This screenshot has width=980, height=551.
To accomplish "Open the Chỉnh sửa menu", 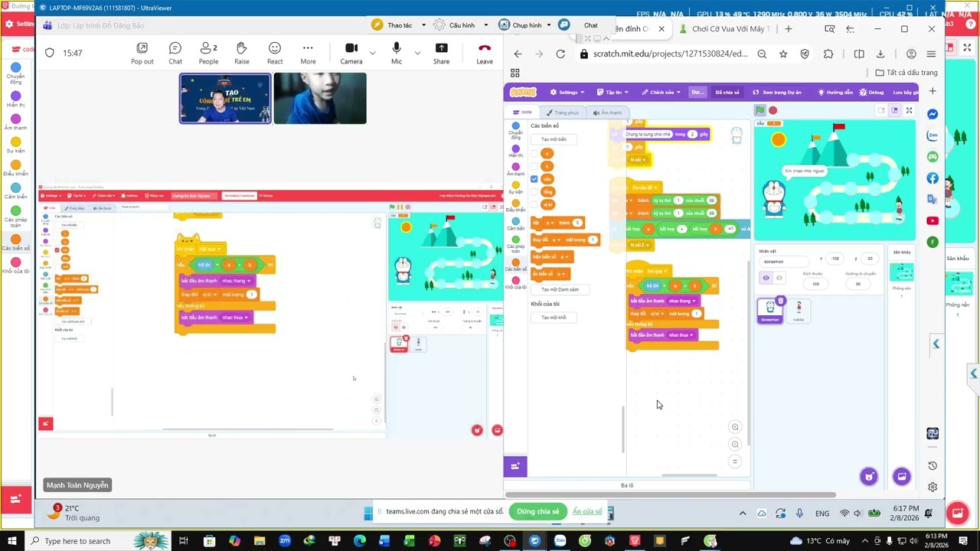I will 661,93.
